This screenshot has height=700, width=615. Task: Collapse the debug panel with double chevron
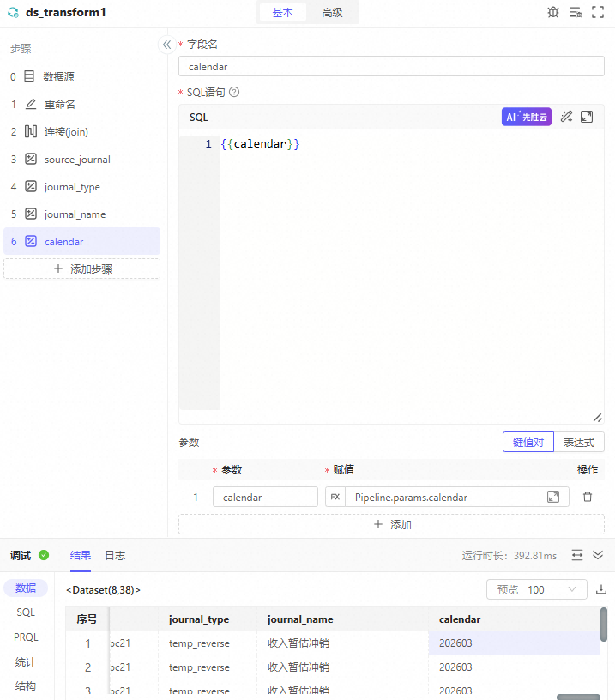click(x=598, y=555)
